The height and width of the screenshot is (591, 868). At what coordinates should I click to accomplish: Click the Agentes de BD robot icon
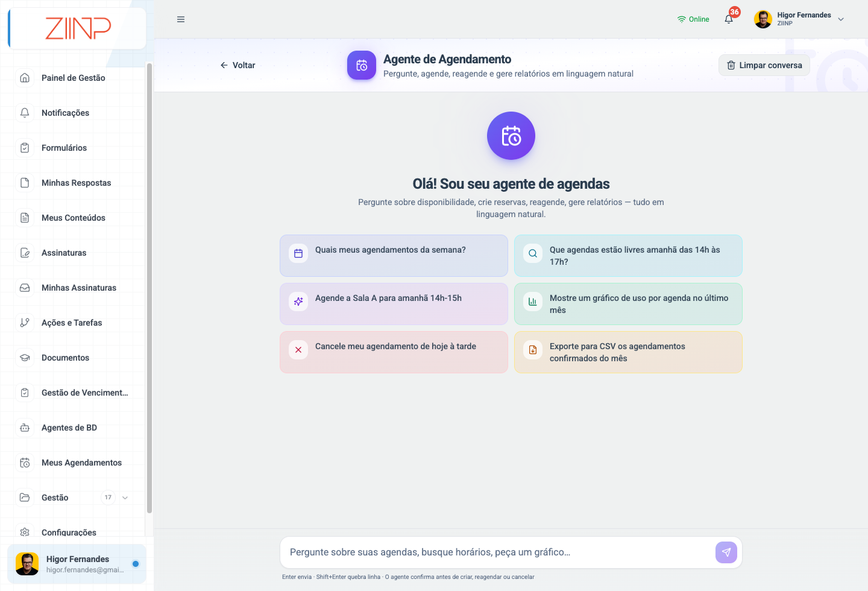click(x=25, y=428)
